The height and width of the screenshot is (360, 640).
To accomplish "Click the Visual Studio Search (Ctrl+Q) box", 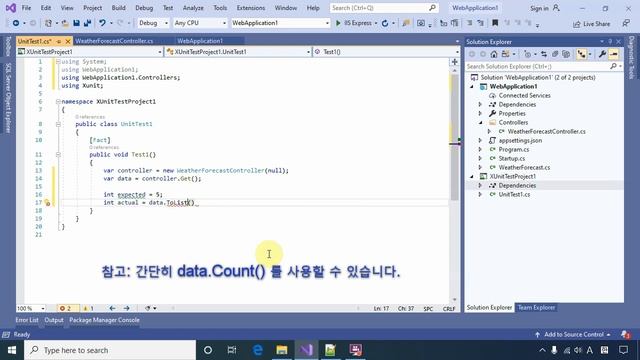I will pyautogui.click(x=384, y=8).
